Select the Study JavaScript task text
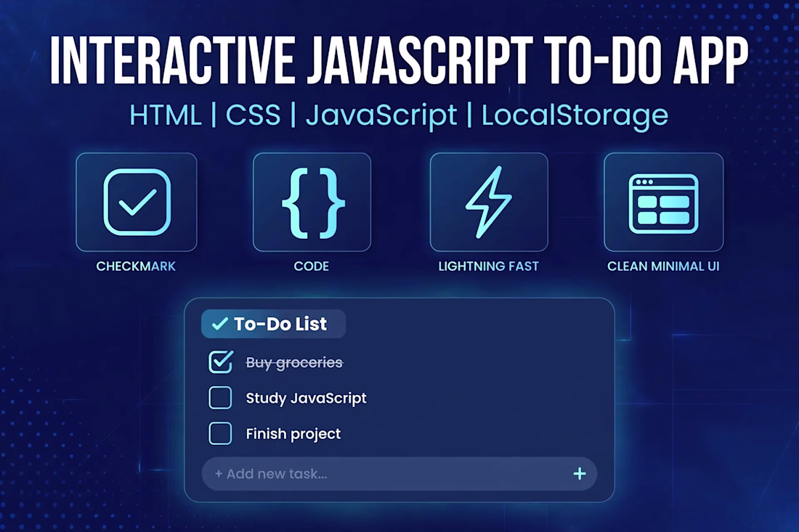The image size is (799, 532). [307, 398]
